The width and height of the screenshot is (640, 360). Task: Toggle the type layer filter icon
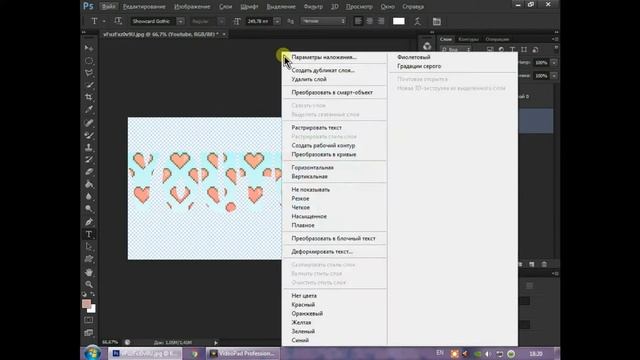coord(513,50)
